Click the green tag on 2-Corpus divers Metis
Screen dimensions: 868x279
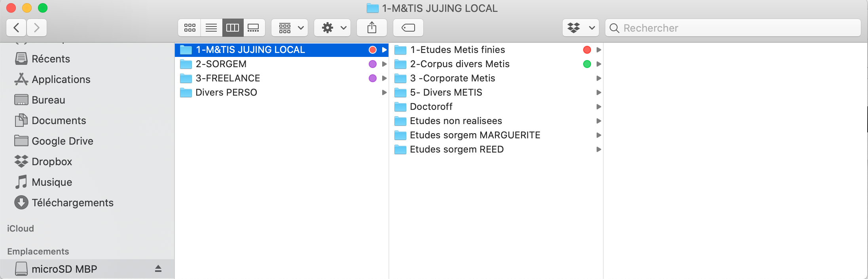tap(587, 64)
